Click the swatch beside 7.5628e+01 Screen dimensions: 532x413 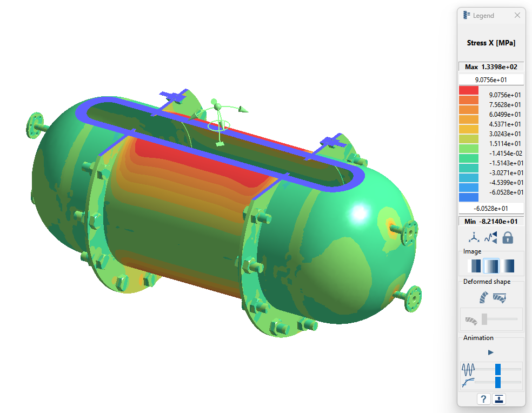469,100
